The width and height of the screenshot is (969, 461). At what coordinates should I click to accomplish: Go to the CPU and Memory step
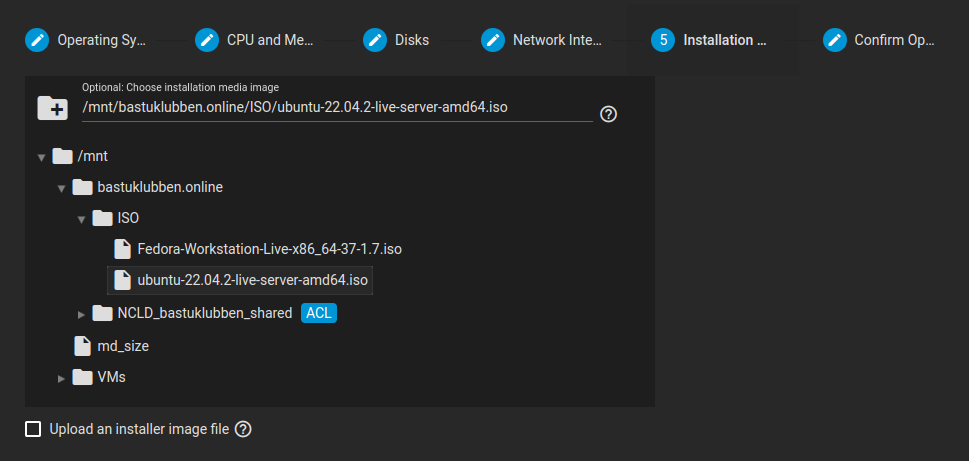tap(271, 41)
